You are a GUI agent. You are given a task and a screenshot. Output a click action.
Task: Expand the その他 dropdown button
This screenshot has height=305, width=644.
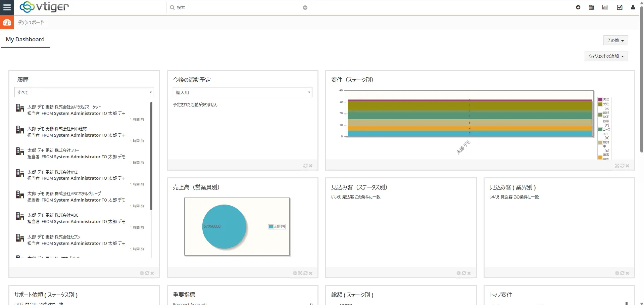[615, 41]
